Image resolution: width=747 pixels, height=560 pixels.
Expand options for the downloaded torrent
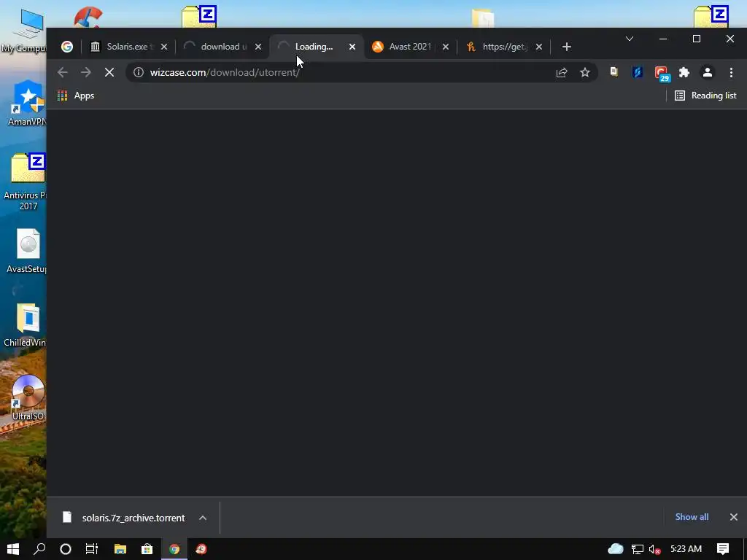pyautogui.click(x=203, y=518)
